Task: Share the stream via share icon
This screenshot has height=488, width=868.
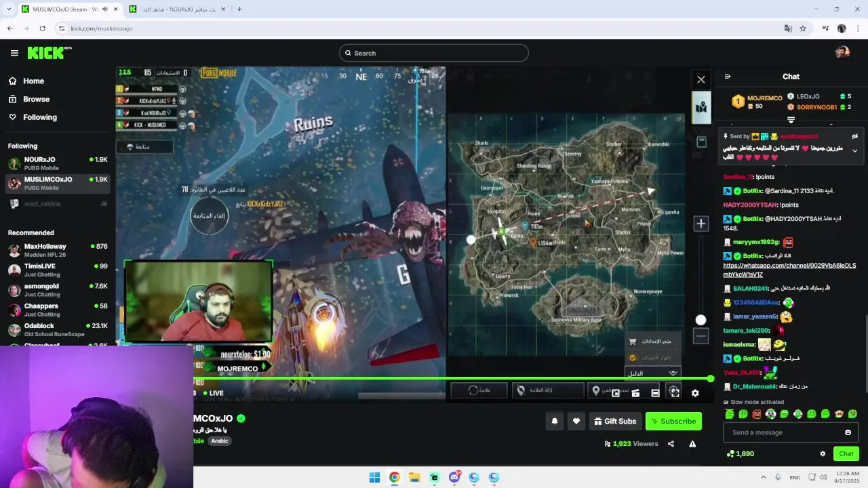Action: [x=671, y=444]
